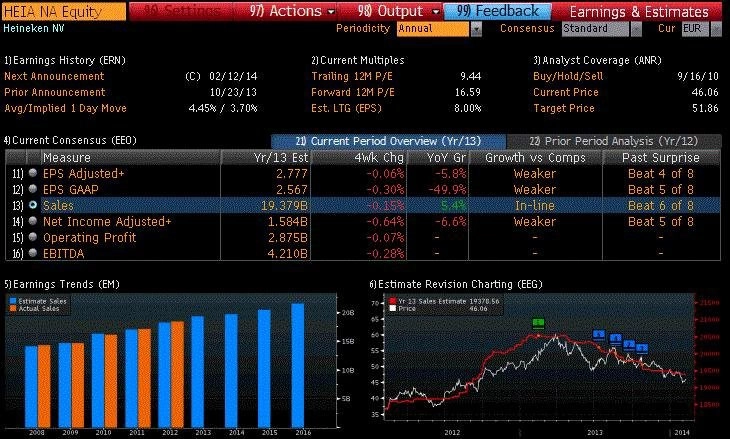
Task: Click the EUR currency field
Action: pos(695,29)
